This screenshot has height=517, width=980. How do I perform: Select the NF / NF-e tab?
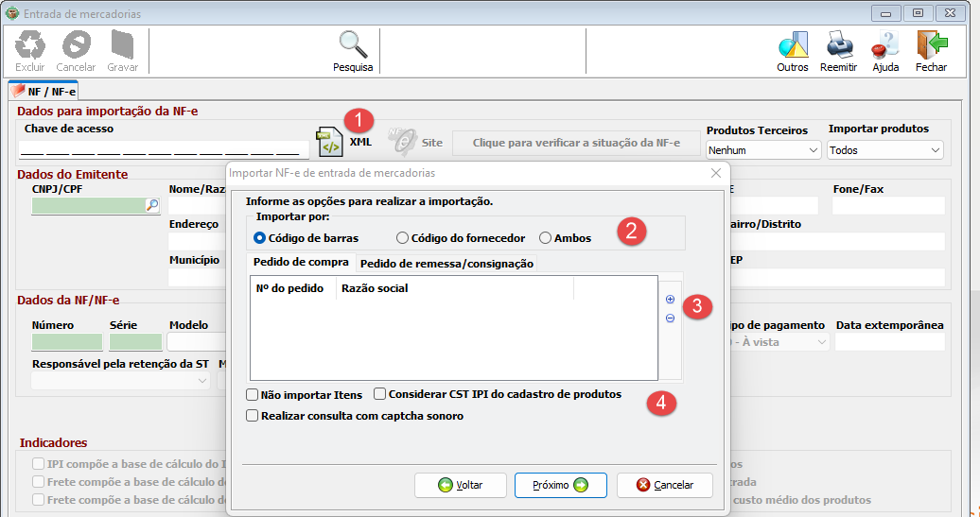44,92
